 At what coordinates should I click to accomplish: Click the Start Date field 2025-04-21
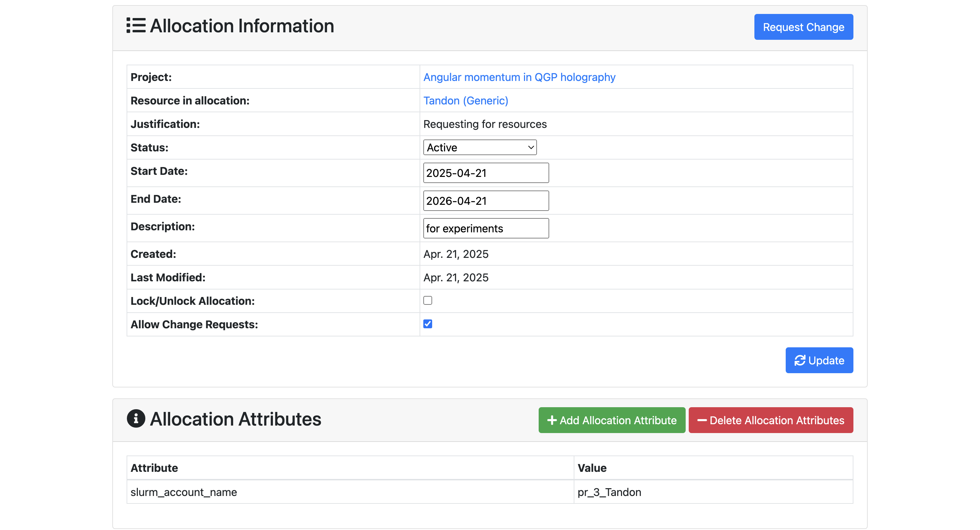tap(486, 173)
